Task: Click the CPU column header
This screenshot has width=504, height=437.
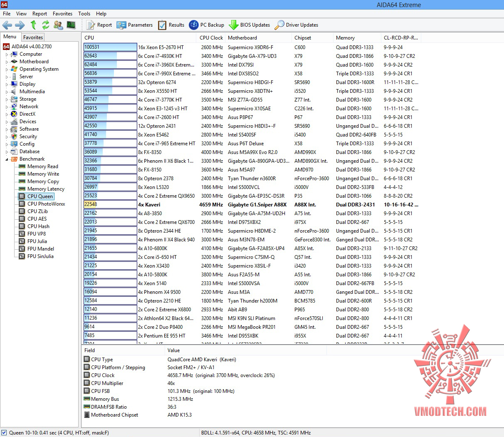Action: tap(139, 38)
